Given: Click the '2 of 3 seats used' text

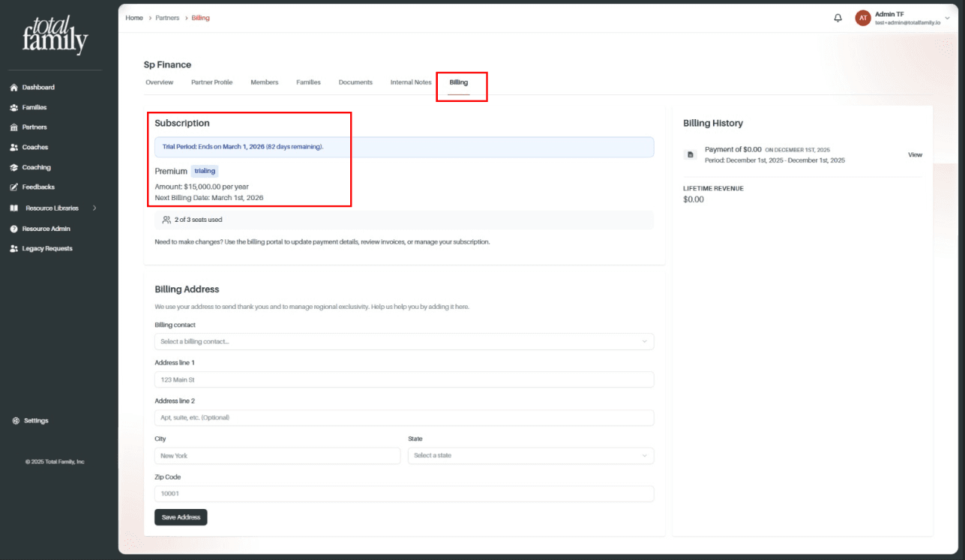Looking at the screenshot, I should pos(199,220).
